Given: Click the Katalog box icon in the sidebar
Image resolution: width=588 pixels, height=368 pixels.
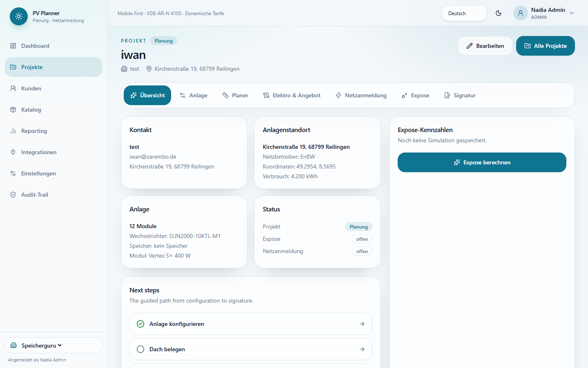Looking at the screenshot, I should click(x=13, y=110).
